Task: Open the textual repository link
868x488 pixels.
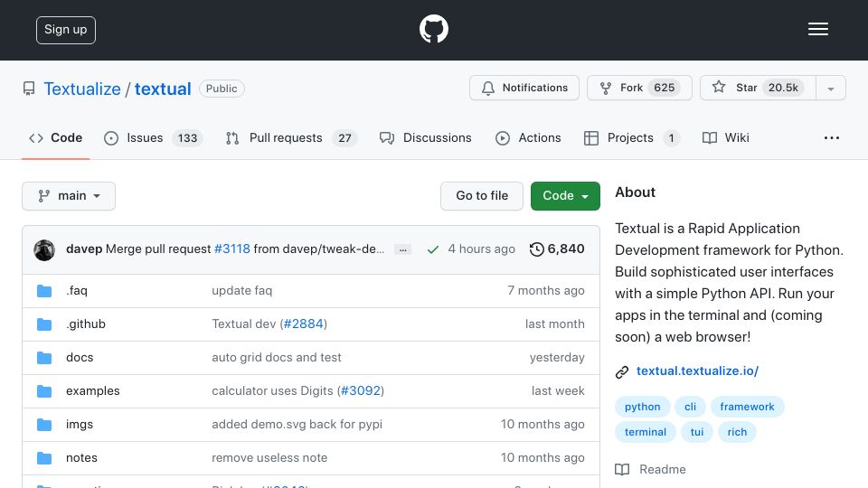Action: [x=163, y=89]
